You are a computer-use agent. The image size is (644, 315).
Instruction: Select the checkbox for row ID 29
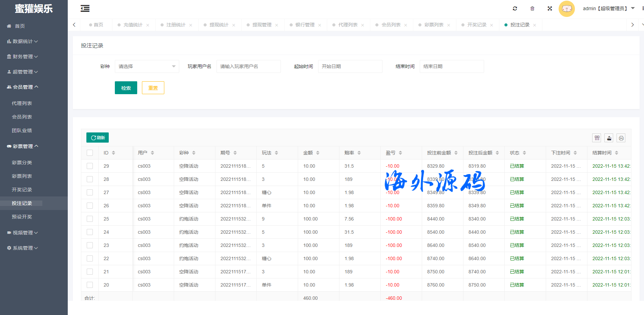pos(90,166)
